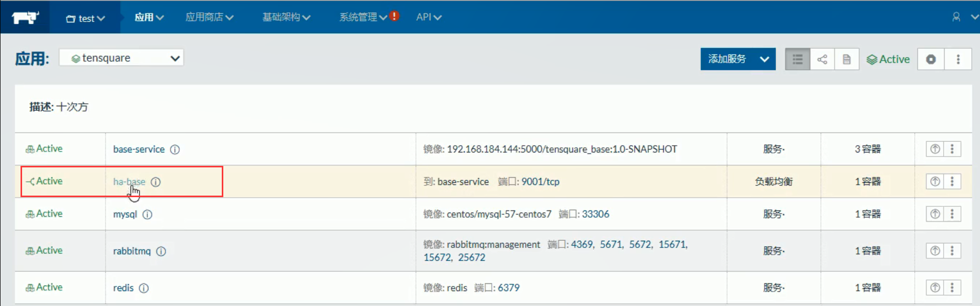
Task: Open user account menu icon
Action: click(x=956, y=17)
